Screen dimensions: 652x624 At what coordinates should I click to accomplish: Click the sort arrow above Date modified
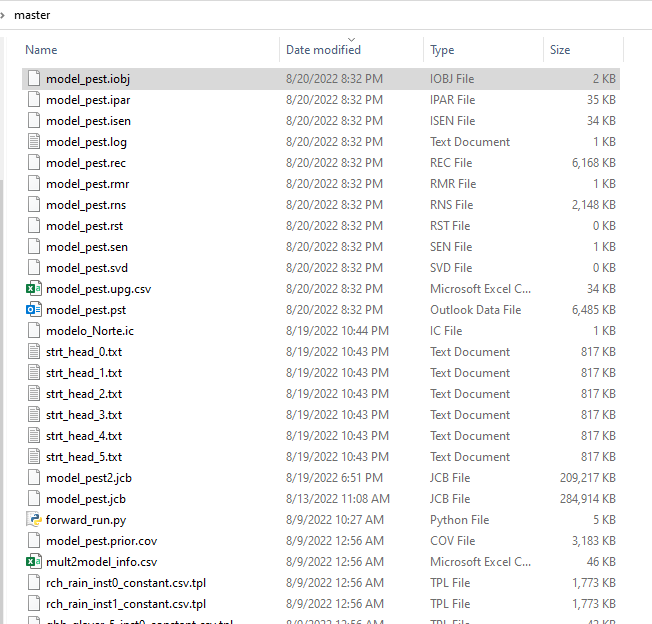click(x=351, y=39)
